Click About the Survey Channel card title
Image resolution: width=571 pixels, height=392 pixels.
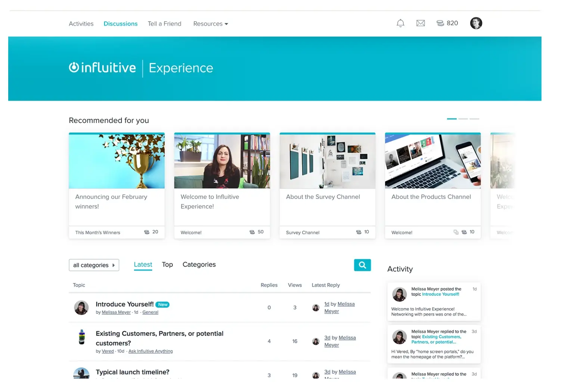click(x=323, y=197)
